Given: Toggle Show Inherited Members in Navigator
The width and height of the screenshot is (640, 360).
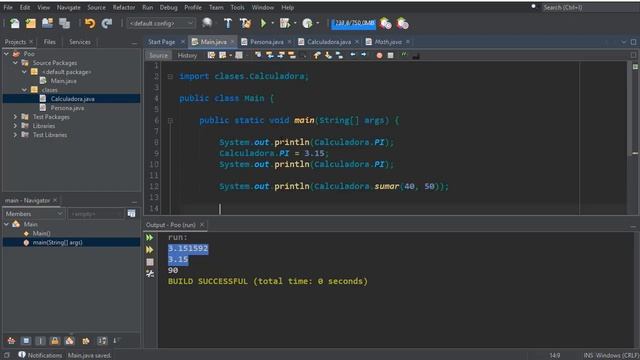Looking at the screenshot, I should (x=11, y=340).
